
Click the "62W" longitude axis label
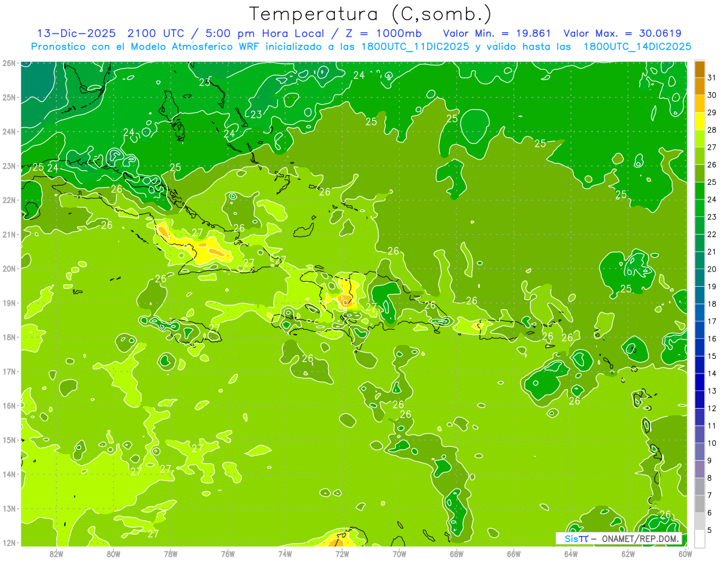628,554
